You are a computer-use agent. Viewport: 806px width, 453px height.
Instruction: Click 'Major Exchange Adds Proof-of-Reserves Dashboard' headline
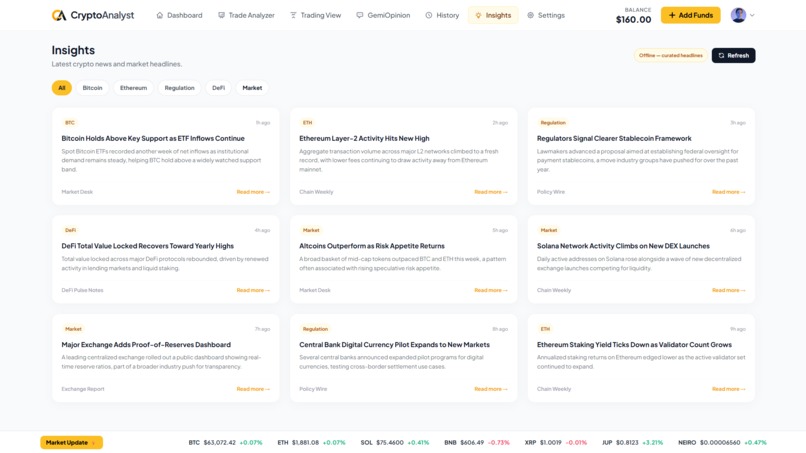(146, 345)
